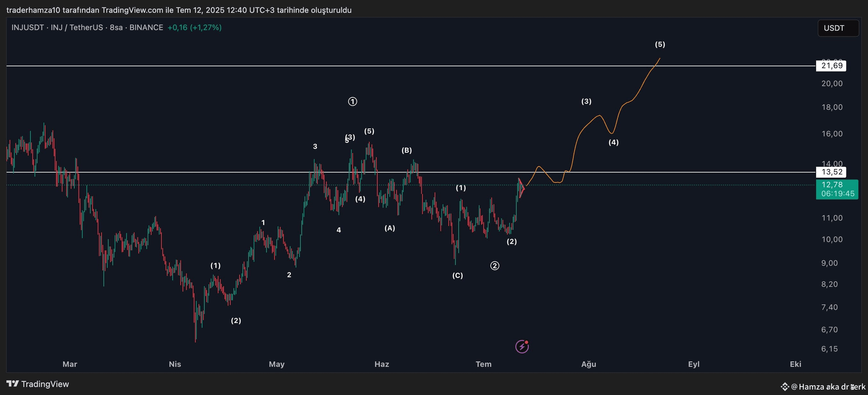The height and width of the screenshot is (395, 868).
Task: Click the 18,00 price axis value
Action: 832,107
